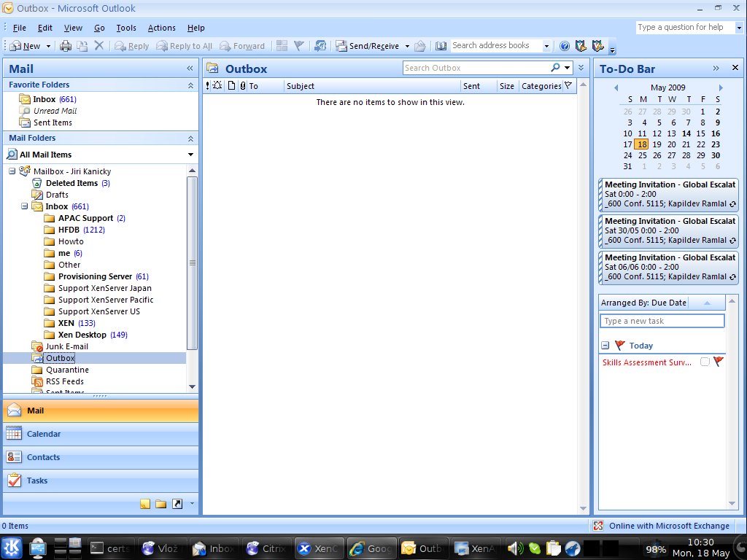
Task: Switch to the Calendar pane
Action: coord(101,434)
